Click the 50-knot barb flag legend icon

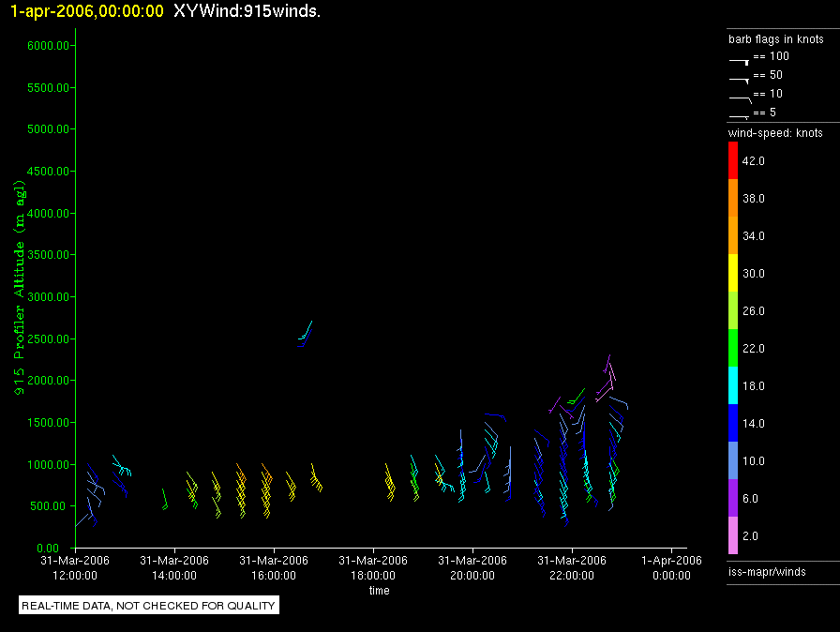[x=739, y=81]
